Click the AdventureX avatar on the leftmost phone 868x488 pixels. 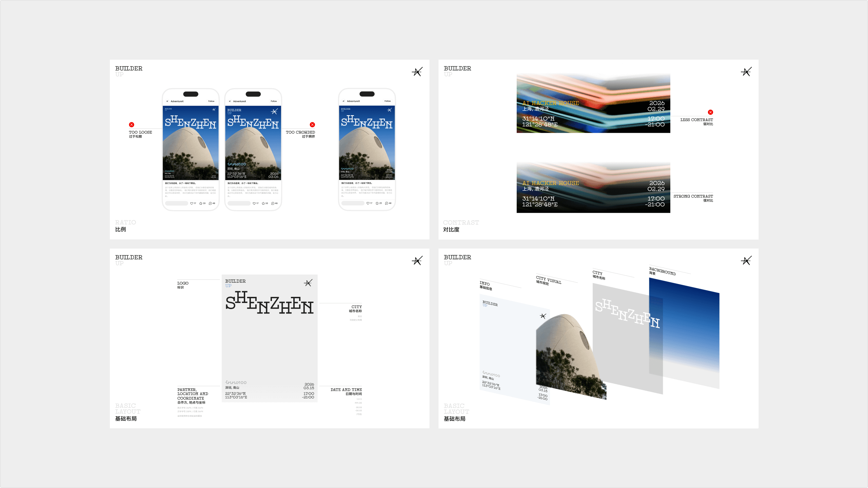coord(167,101)
